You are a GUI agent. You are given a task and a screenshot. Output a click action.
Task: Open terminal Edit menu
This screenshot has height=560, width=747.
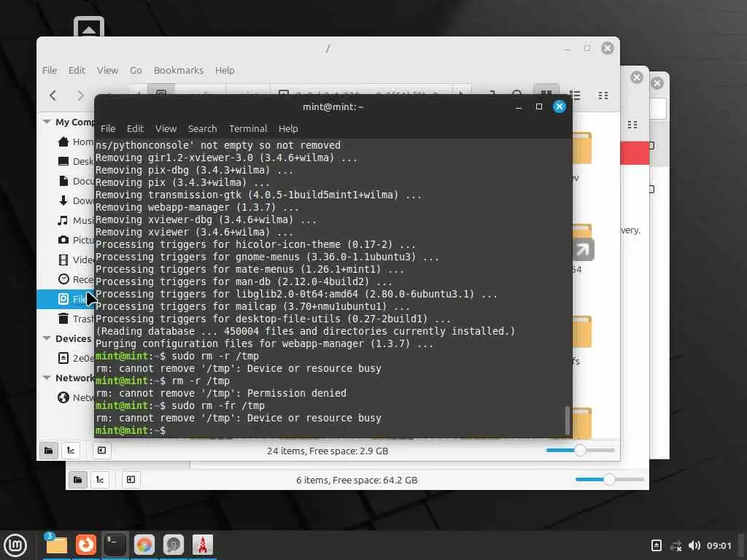[135, 128]
